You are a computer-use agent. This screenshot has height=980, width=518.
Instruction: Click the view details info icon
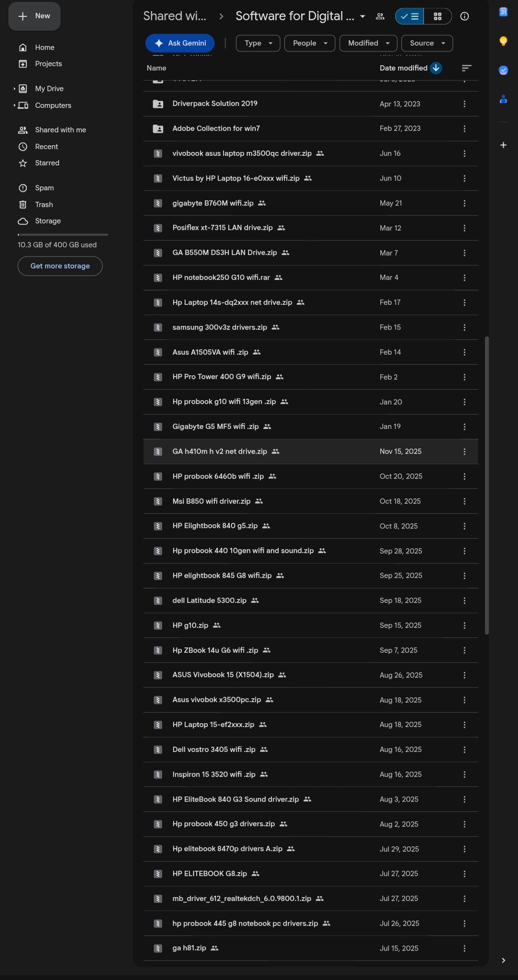(x=464, y=16)
